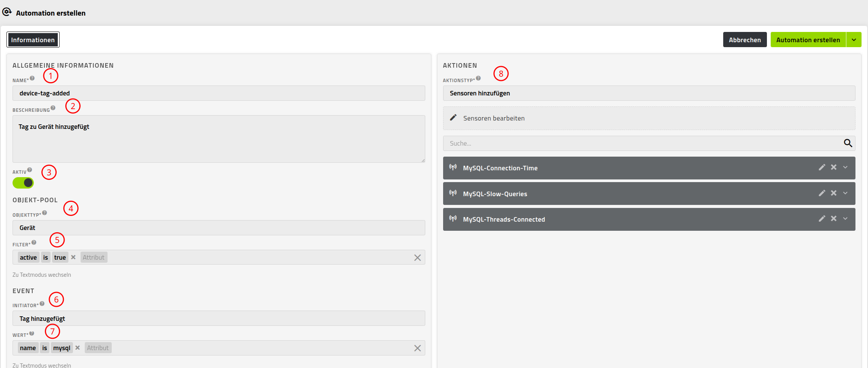Open the INITIATOR dropdown showing Tag hinzugefügt
Screen dimensions: 868x368
pos(219,318)
